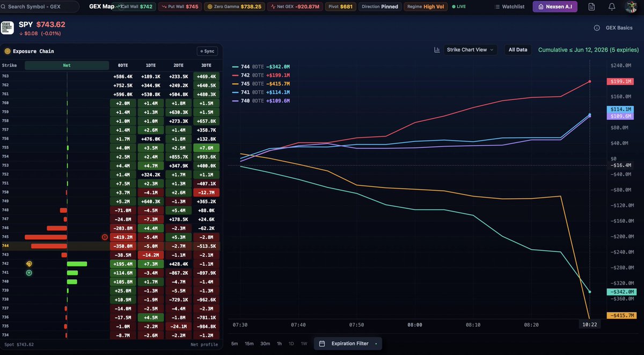Screen dimensions: 644x355
Task: Click the GEX Basics info circle icon
Action: point(597,28)
